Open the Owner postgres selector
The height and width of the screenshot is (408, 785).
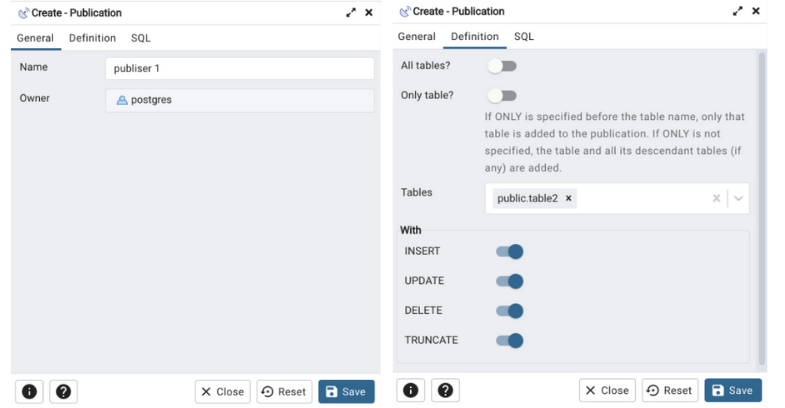point(239,100)
